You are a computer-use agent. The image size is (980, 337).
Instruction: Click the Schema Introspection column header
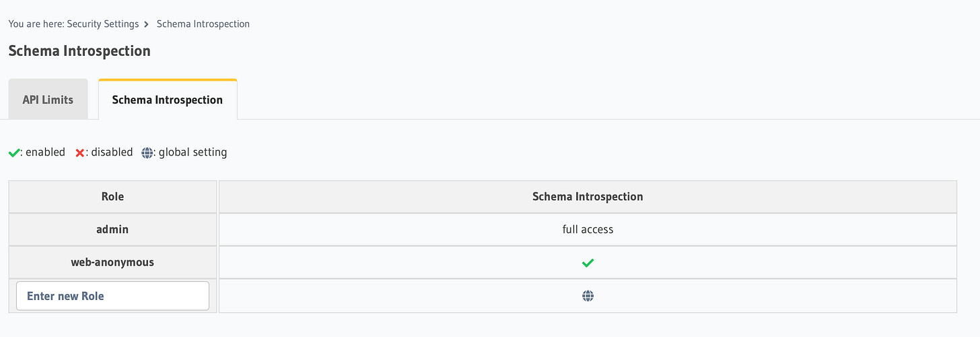click(x=588, y=196)
